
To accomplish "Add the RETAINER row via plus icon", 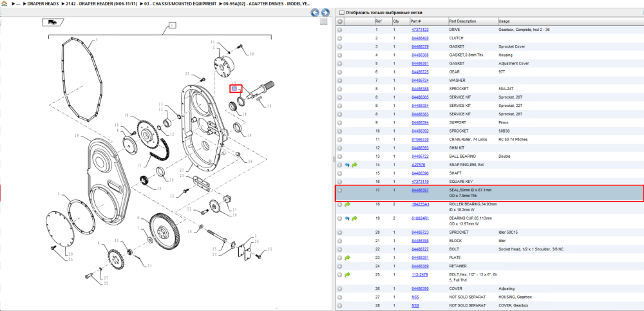I will [340, 266].
